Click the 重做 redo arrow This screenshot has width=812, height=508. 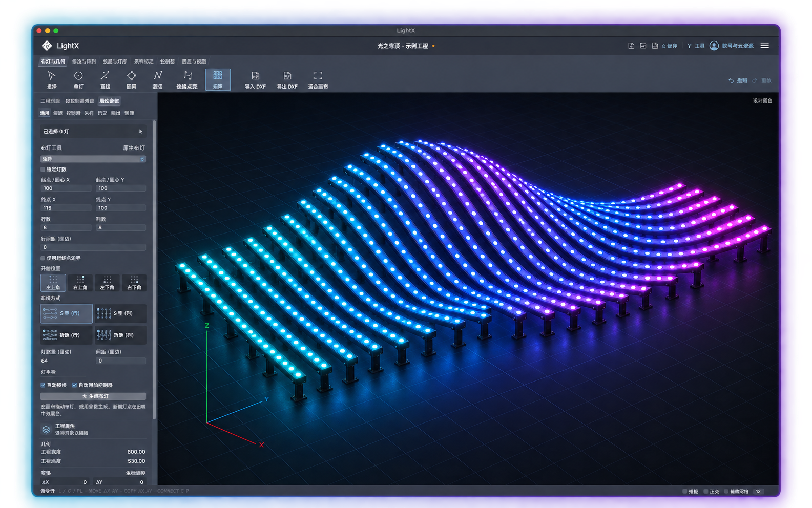pos(755,81)
